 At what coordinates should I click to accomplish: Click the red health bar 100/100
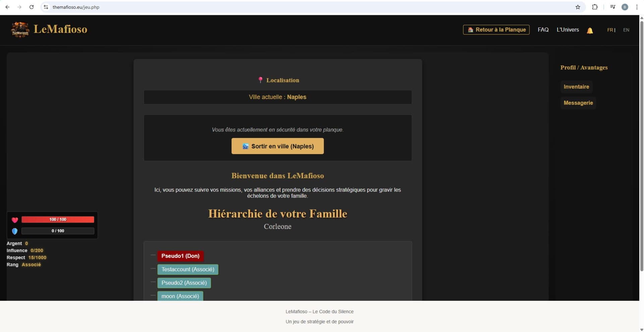58,220
